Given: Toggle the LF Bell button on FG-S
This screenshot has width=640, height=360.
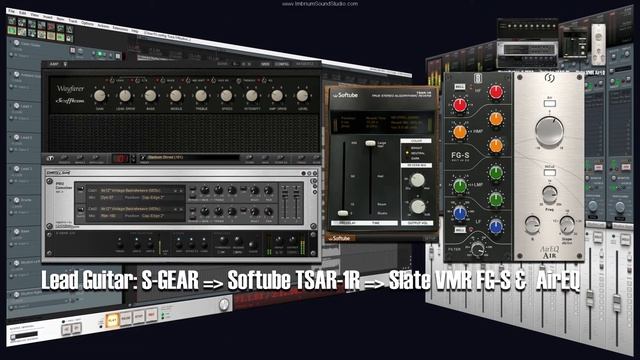Looking at the screenshot, I should (460, 231).
